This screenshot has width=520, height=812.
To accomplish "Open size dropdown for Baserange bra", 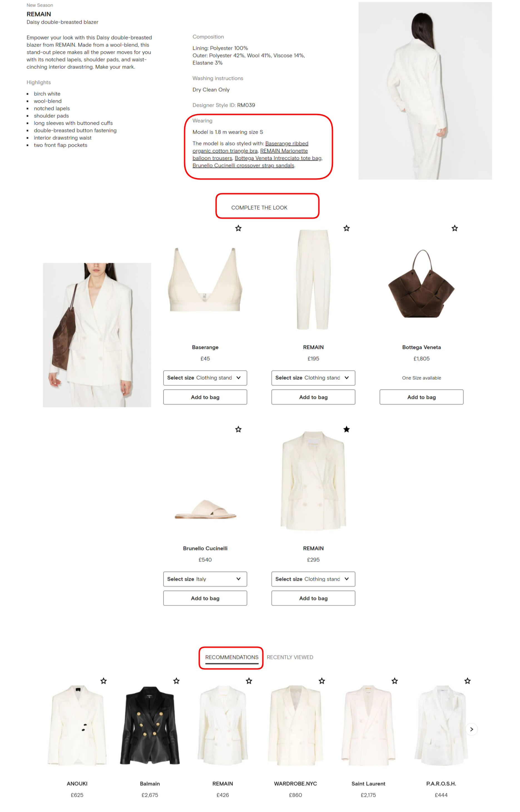I will (x=205, y=378).
